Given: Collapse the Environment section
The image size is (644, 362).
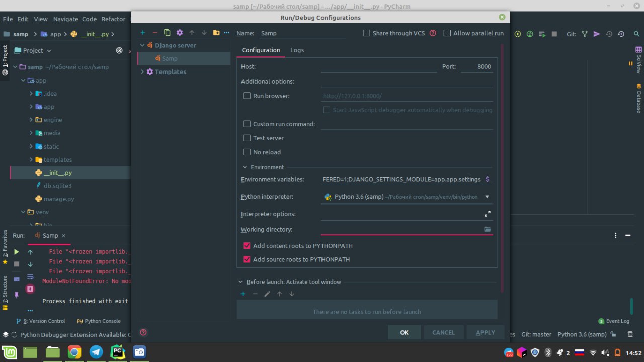Looking at the screenshot, I should click(x=245, y=167).
